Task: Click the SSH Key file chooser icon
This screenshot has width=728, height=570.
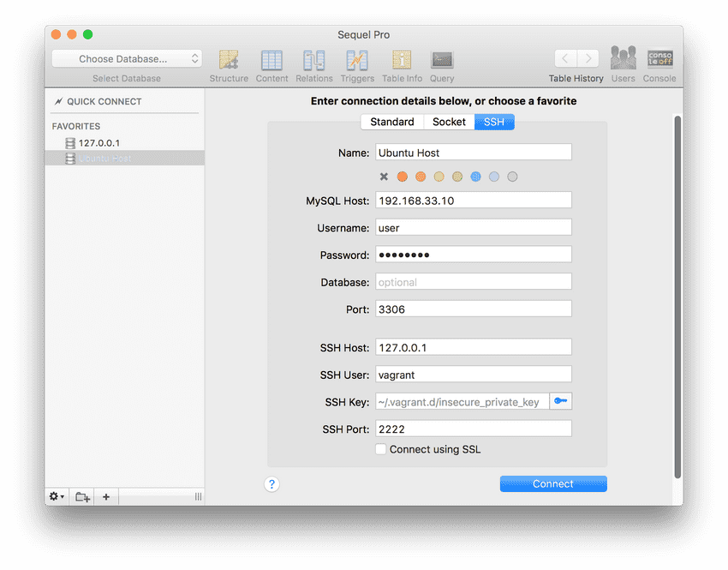Action: click(x=560, y=401)
